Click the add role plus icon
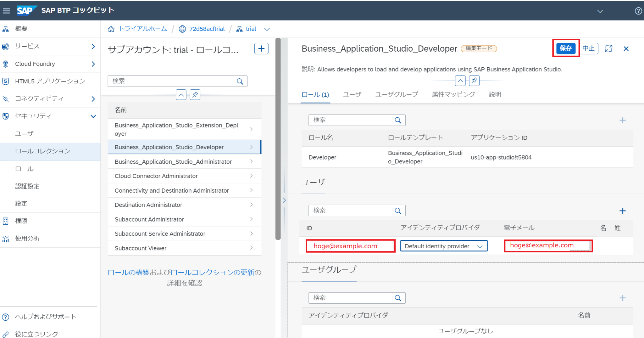 [x=623, y=120]
